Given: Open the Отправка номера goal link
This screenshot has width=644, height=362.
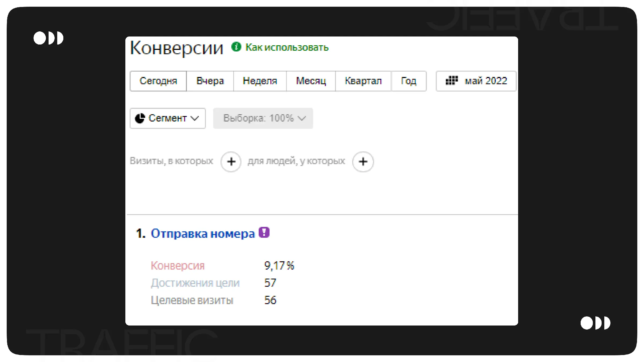Looking at the screenshot, I should pyautogui.click(x=203, y=234).
